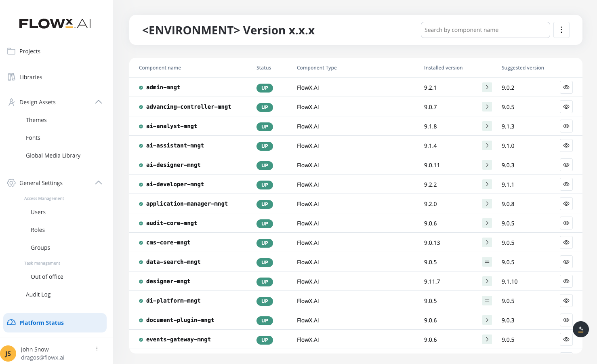Click the Design Assets compass icon
Image resolution: width=597 pixels, height=364 pixels.
tap(11, 102)
